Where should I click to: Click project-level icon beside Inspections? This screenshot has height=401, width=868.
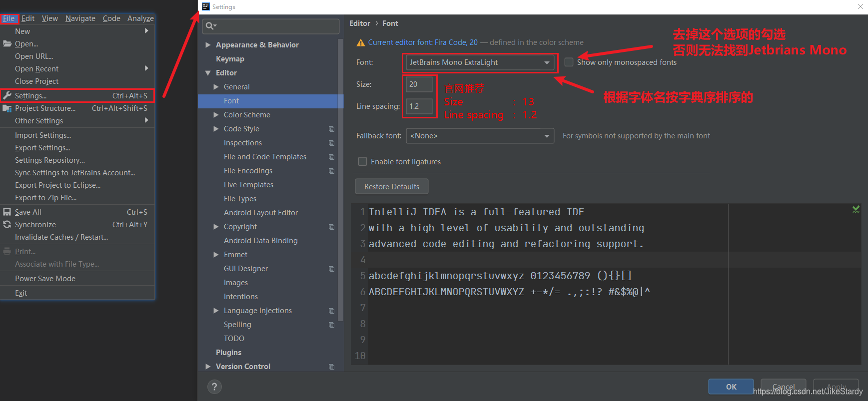click(331, 143)
